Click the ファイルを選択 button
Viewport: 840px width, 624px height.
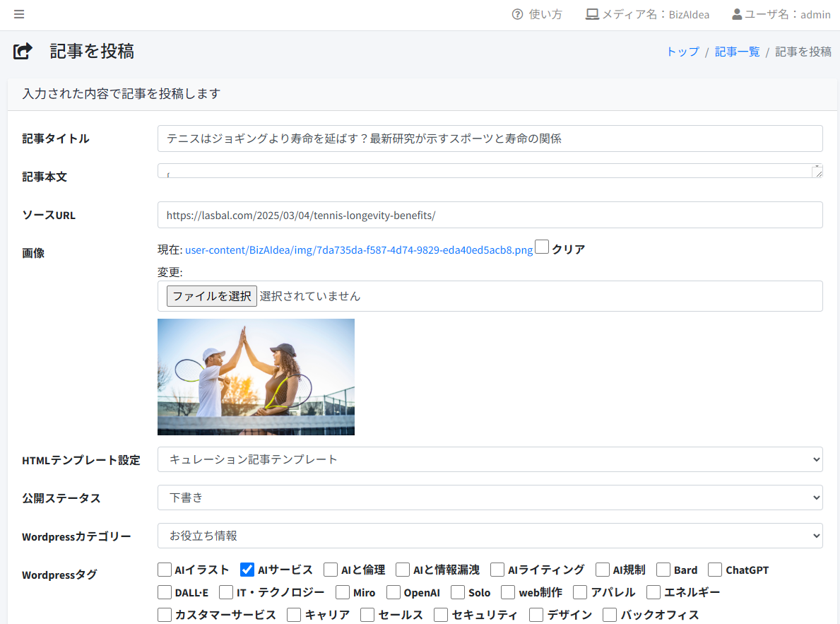[x=211, y=295]
